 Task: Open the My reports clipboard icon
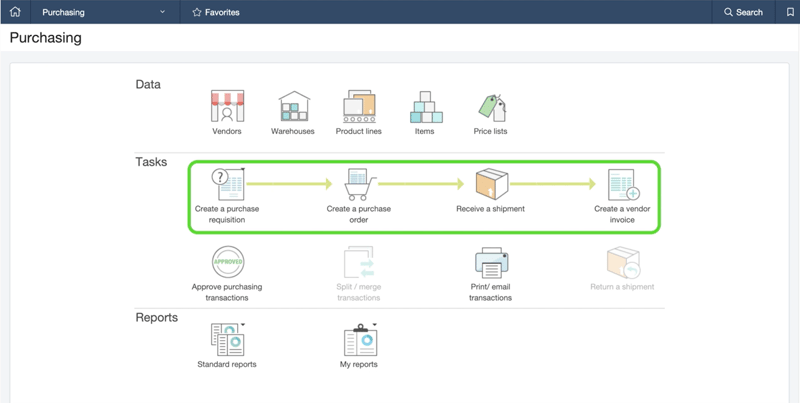tap(360, 340)
